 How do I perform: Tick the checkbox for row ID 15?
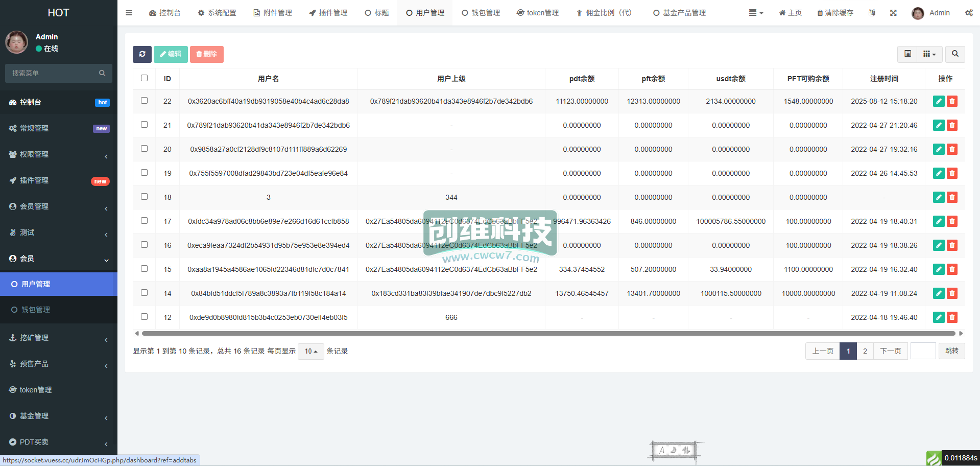click(x=144, y=269)
